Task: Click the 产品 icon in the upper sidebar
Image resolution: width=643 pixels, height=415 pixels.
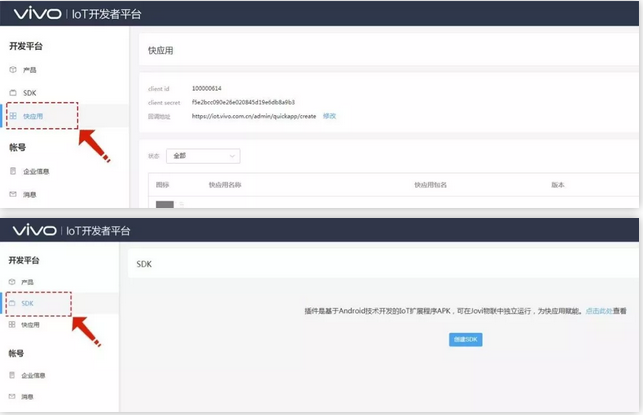Action: pos(13,70)
